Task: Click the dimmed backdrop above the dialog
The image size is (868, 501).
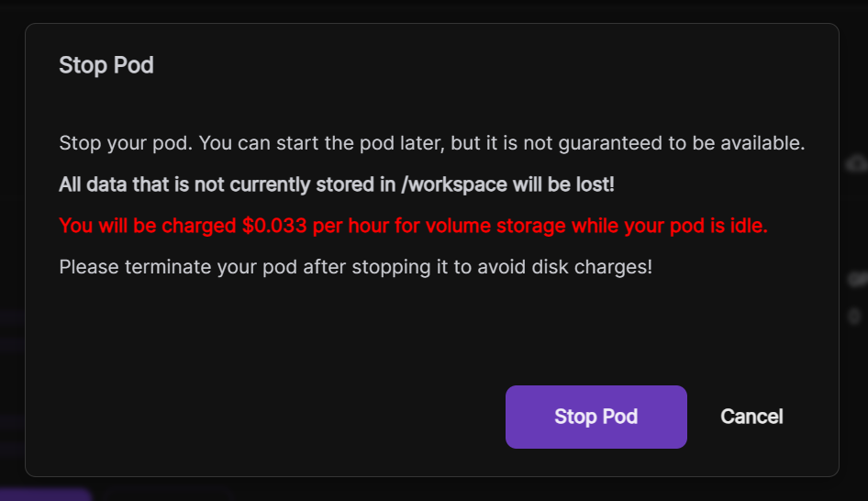Action: [431, 9]
